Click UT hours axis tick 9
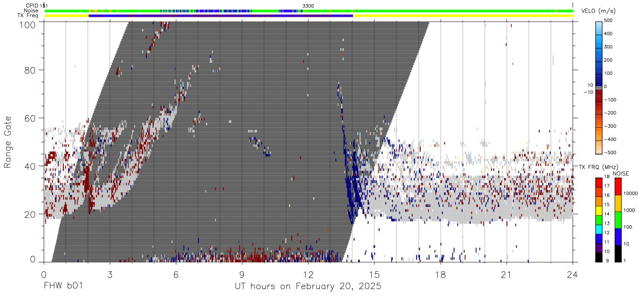The width and height of the screenshot is (644, 297). [x=242, y=275]
